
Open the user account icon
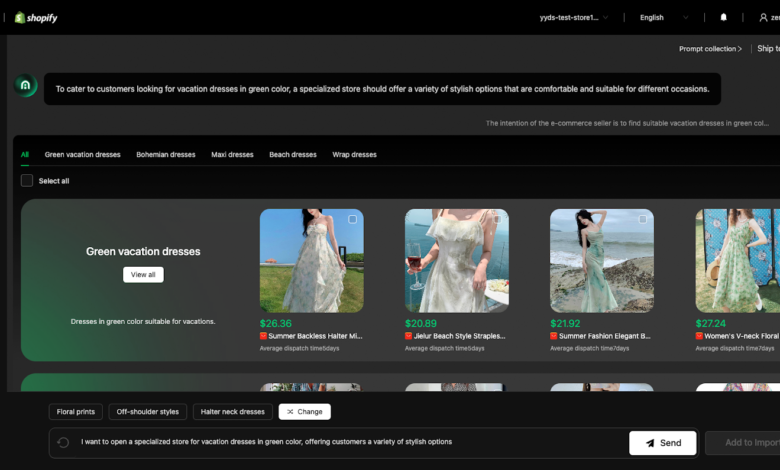click(x=764, y=17)
